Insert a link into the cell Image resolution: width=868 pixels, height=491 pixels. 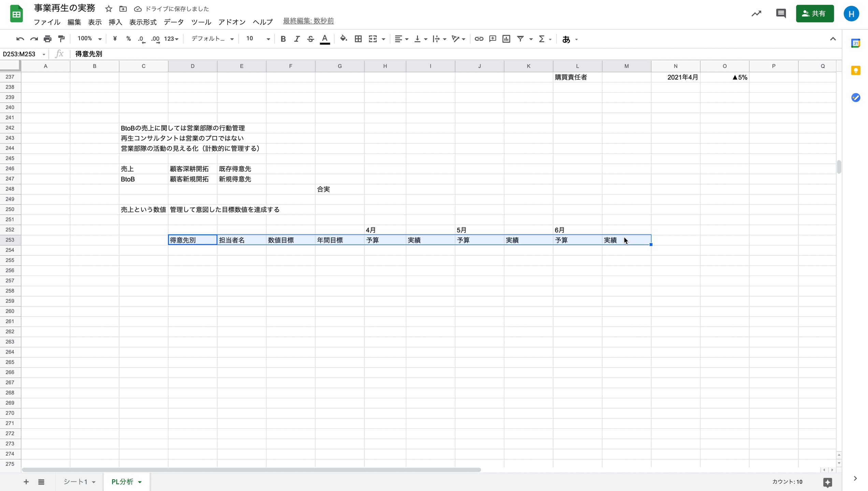click(x=479, y=39)
